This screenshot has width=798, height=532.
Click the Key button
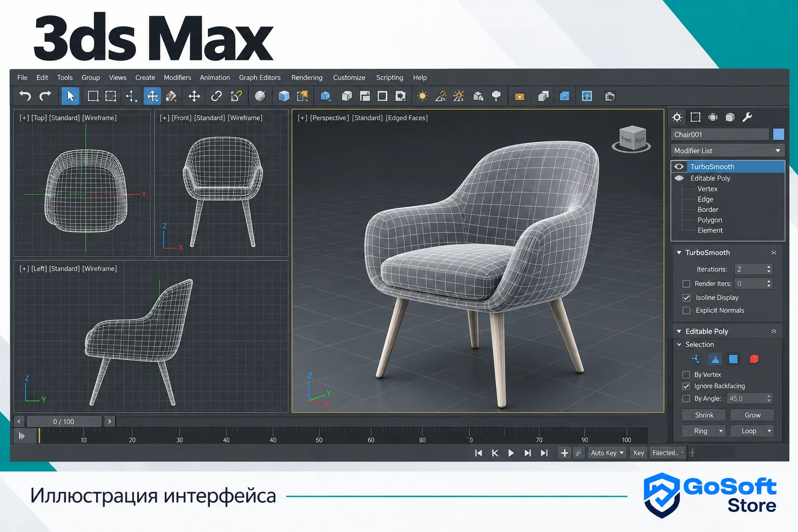click(639, 453)
